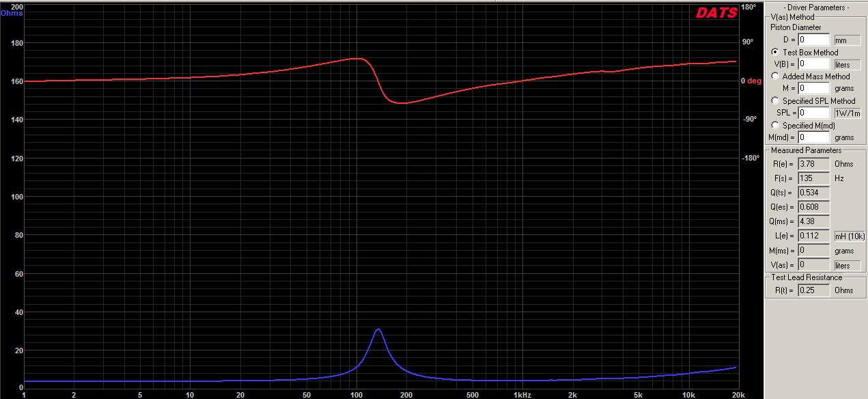Click the liters unit box beside V(as)

coord(847,264)
